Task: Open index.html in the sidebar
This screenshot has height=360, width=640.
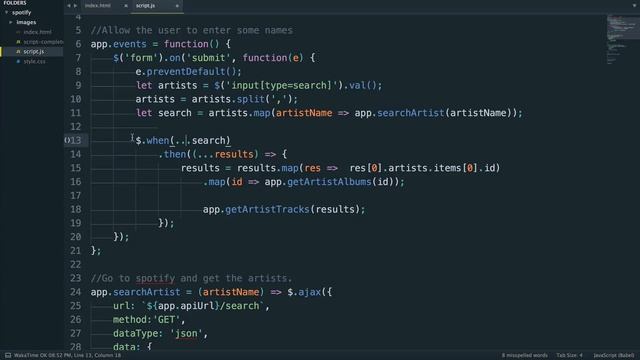Action: click(x=37, y=32)
